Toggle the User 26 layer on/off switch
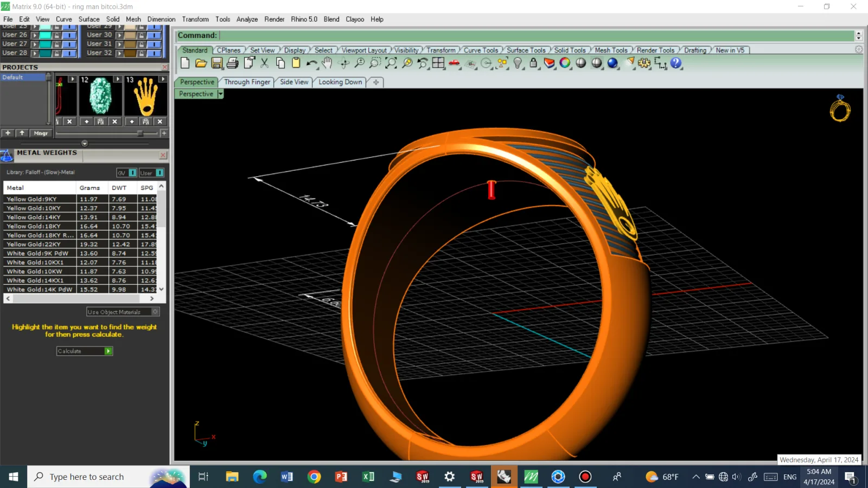Viewport: 868px width, 488px height. 69,35
